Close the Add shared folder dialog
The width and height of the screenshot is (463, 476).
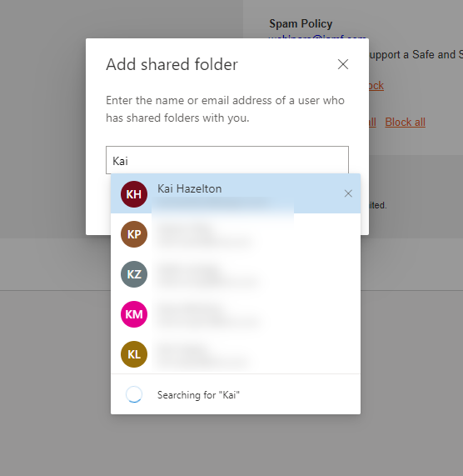pyautogui.click(x=343, y=64)
